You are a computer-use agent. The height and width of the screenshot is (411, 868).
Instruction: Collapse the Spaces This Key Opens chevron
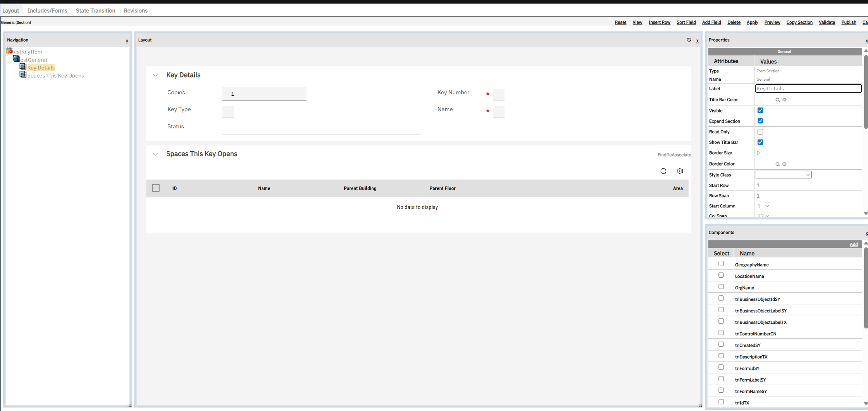coord(155,154)
